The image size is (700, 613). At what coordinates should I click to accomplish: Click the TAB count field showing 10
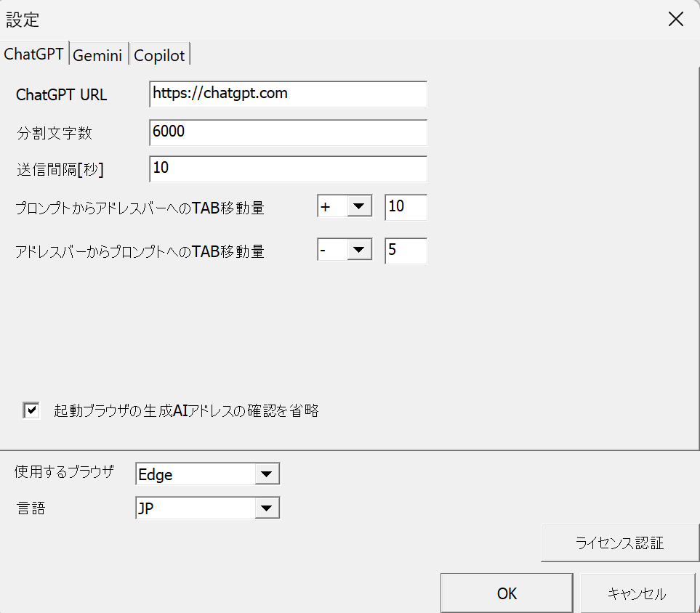click(406, 207)
